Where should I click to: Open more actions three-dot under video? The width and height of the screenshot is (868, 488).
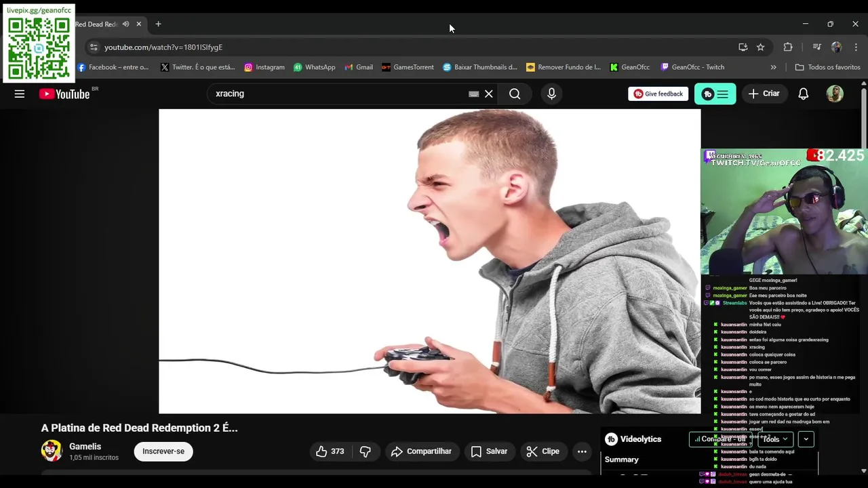coord(582,451)
